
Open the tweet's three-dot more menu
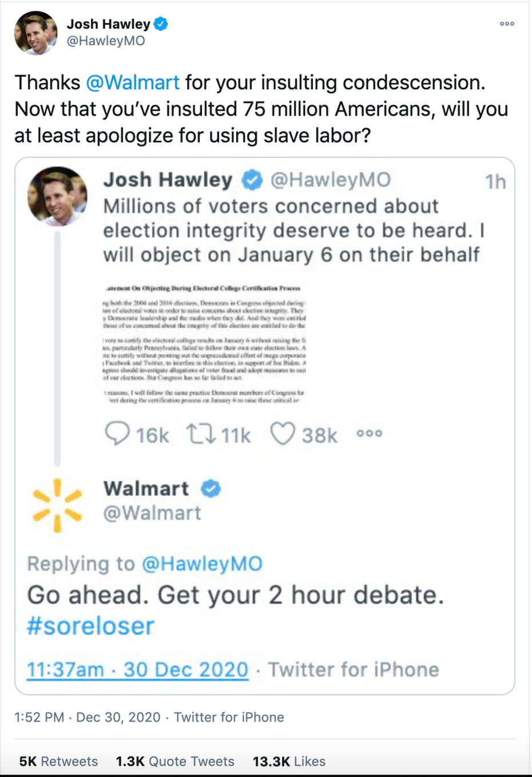pos(507,23)
